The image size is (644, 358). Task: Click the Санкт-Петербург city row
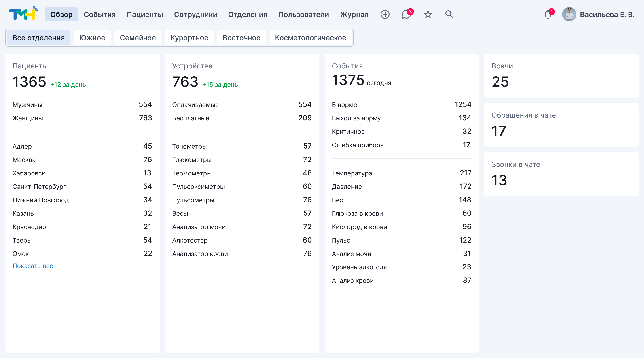click(82, 187)
